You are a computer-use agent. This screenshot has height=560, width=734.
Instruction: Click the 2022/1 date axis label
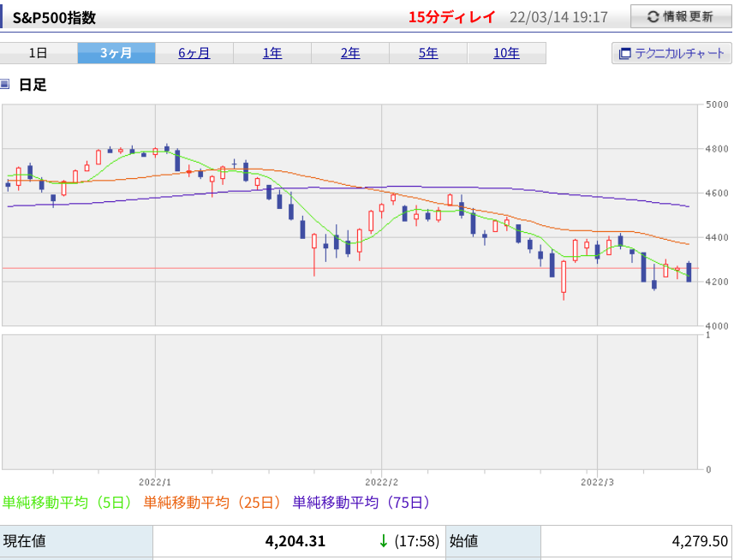click(155, 482)
